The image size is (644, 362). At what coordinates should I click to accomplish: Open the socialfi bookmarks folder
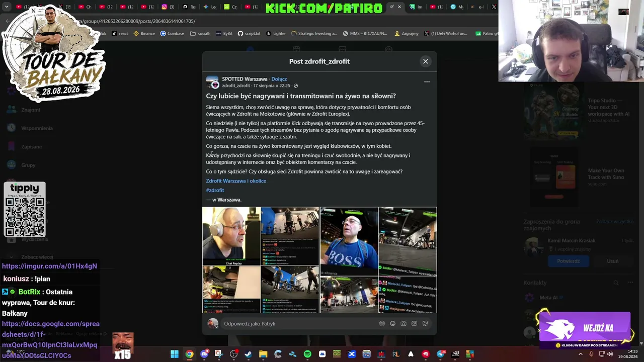tap(200, 34)
